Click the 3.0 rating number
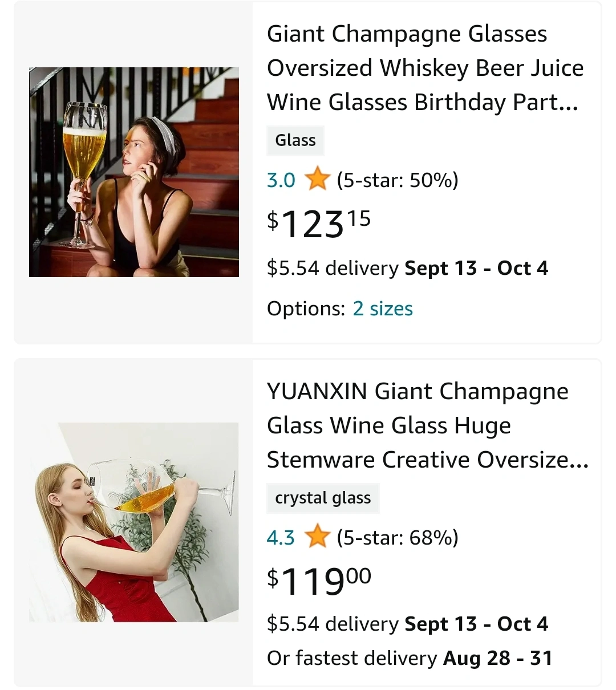This screenshot has width=616, height=690. 281,180
